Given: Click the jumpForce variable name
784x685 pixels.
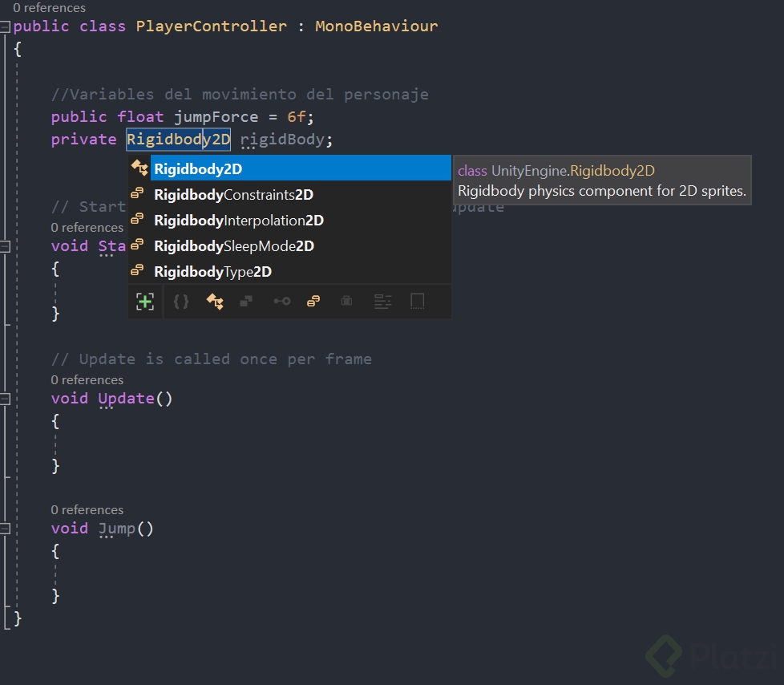Looking at the screenshot, I should [216, 117].
